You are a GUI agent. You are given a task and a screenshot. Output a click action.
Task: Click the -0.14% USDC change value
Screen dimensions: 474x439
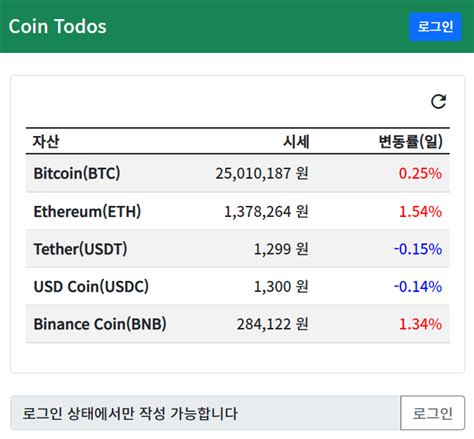418,287
